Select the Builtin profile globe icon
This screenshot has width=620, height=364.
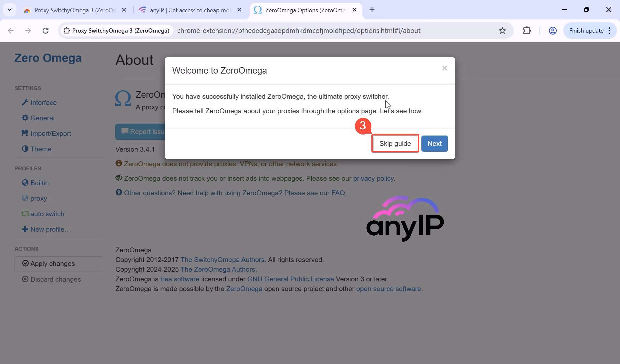tap(25, 183)
